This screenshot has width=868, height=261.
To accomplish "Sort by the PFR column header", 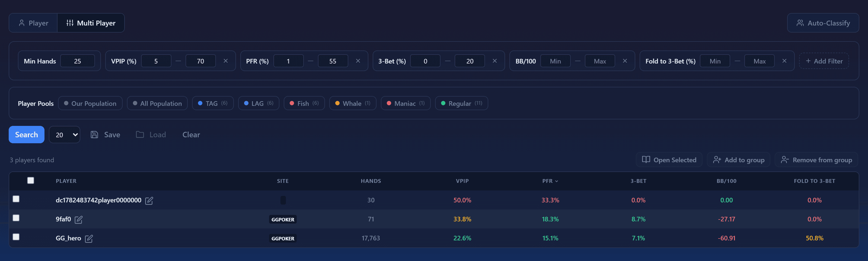I will coord(550,181).
